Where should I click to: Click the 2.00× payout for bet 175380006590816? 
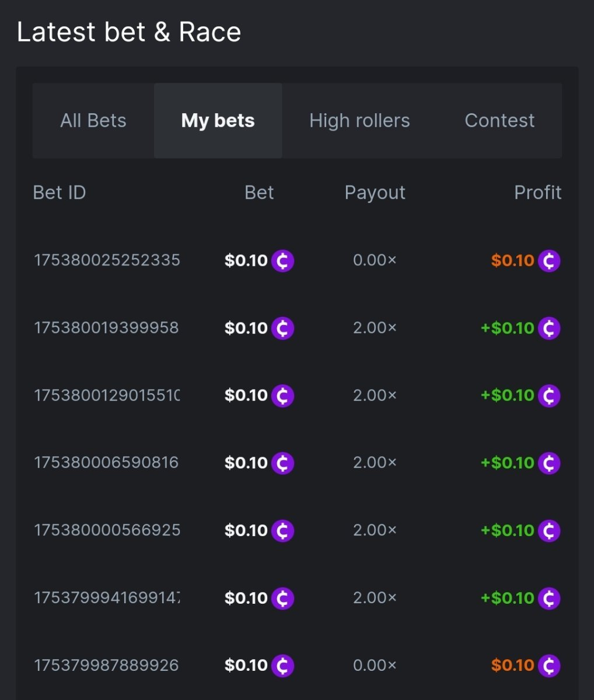coord(375,463)
